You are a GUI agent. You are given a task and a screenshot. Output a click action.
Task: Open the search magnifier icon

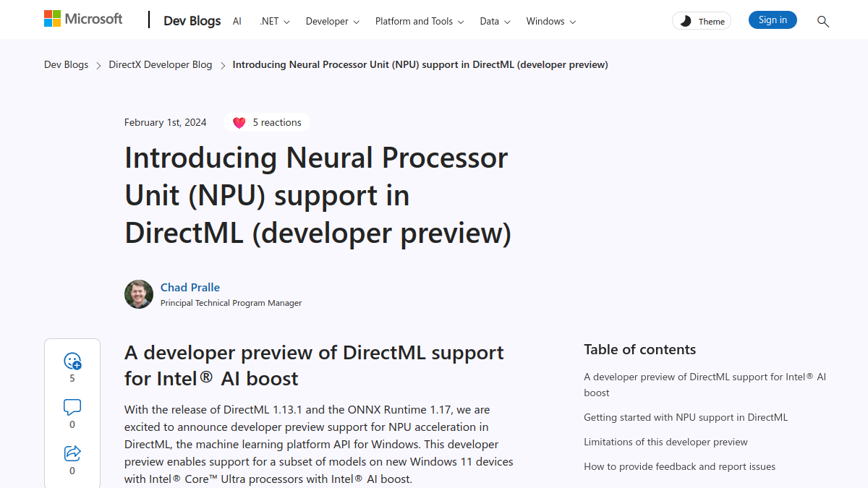(x=822, y=22)
